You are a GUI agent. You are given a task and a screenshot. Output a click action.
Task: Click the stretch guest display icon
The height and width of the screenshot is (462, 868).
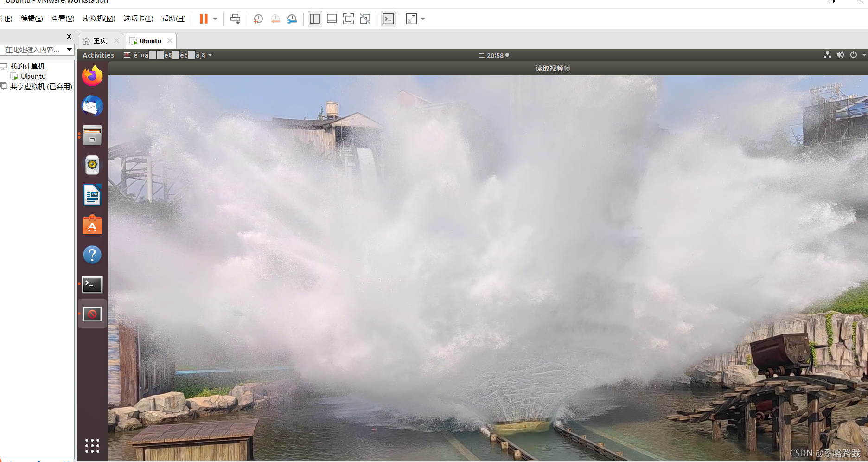tap(411, 19)
